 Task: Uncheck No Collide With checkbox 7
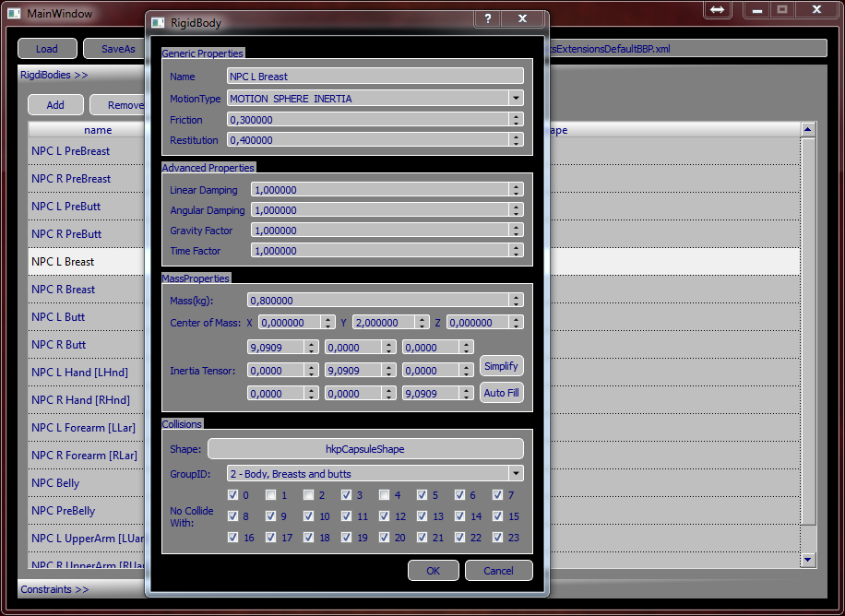pyautogui.click(x=497, y=495)
